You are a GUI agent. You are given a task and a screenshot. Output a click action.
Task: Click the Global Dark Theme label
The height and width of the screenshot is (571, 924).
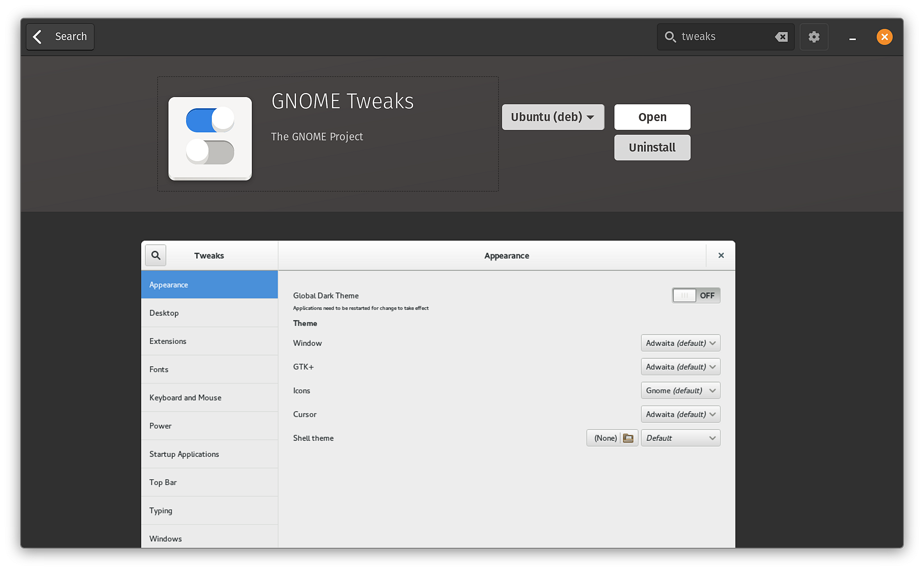(x=326, y=296)
